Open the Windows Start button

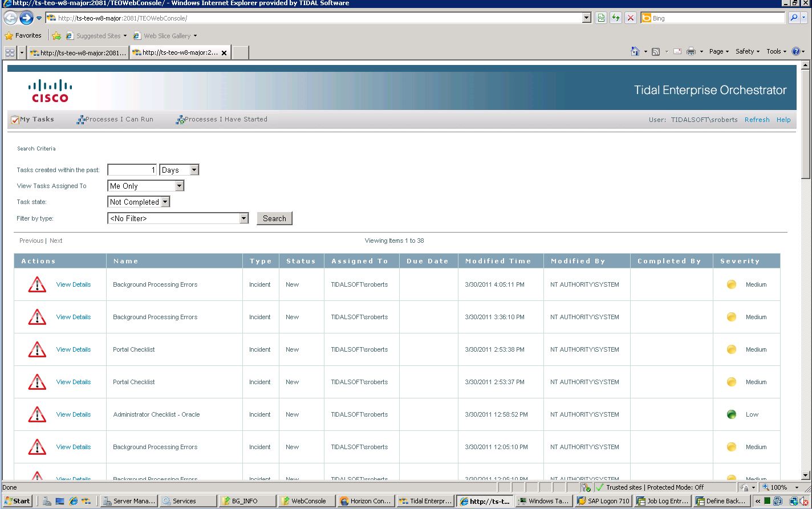click(x=17, y=501)
